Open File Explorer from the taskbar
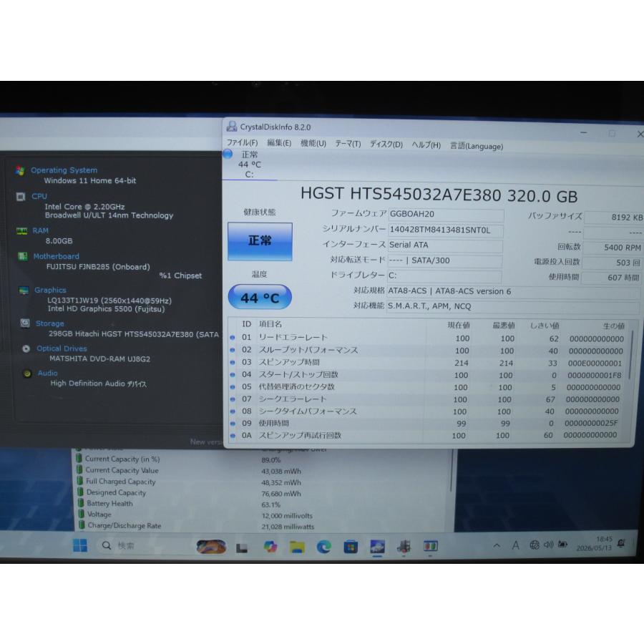 297,547
